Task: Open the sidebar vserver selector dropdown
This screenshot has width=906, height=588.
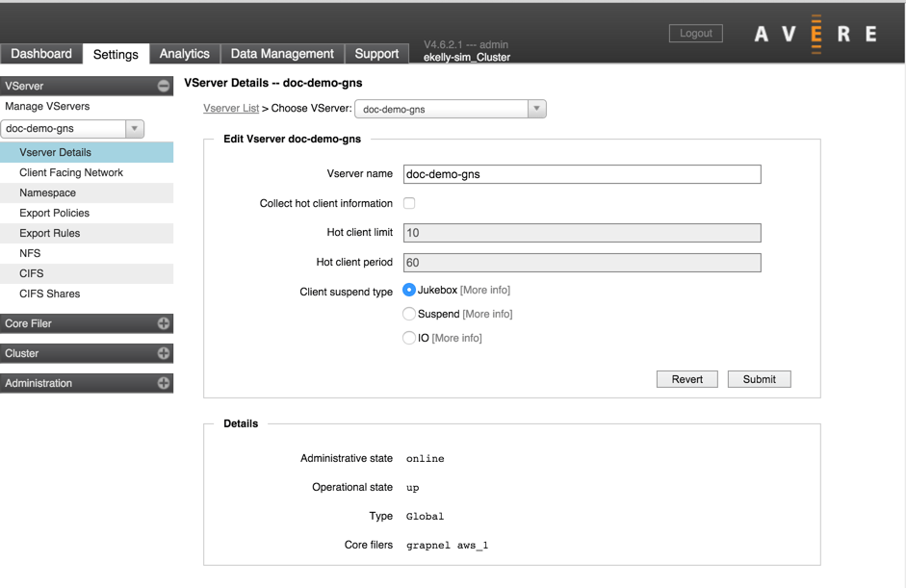Action: coord(135,128)
